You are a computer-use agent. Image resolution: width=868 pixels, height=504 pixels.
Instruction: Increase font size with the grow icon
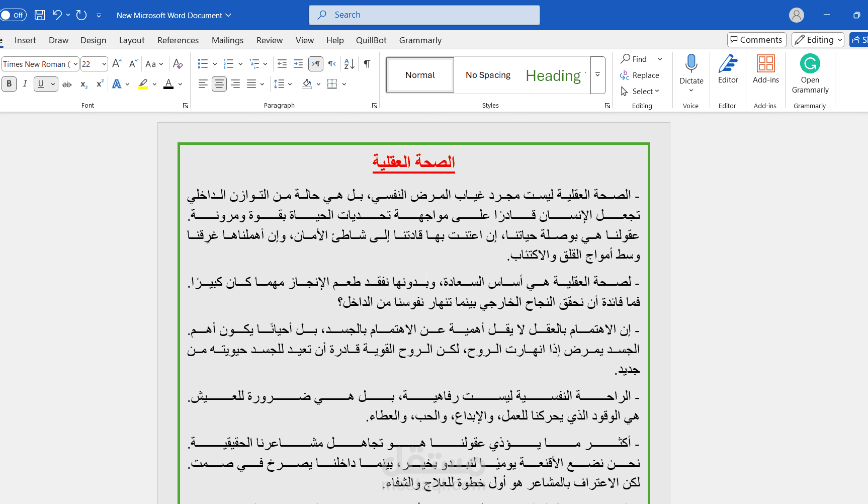(x=117, y=63)
